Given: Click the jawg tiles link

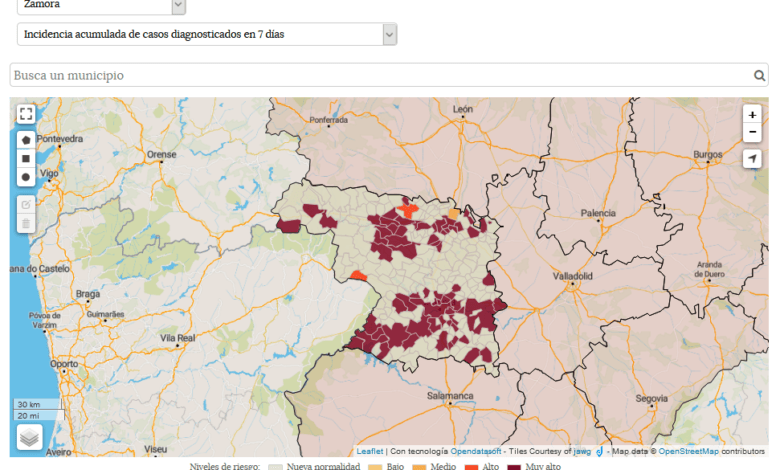Looking at the screenshot, I should tap(581, 452).
